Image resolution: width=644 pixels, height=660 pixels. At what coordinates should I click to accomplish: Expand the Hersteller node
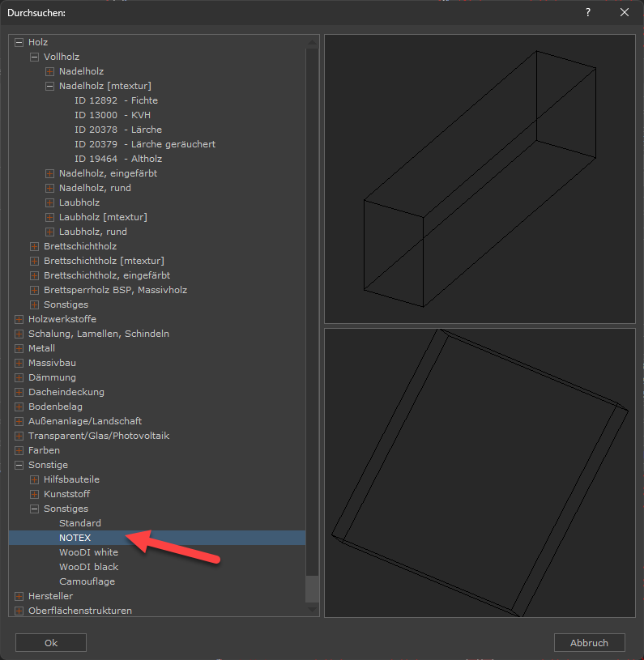[19, 596]
